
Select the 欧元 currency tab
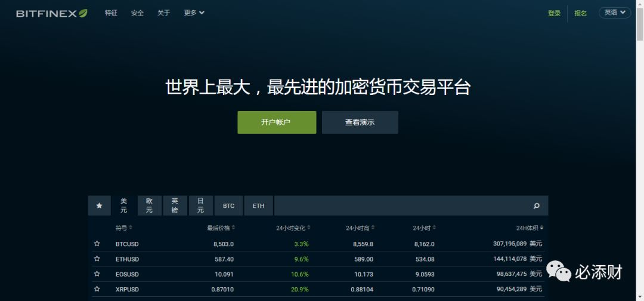(150, 205)
